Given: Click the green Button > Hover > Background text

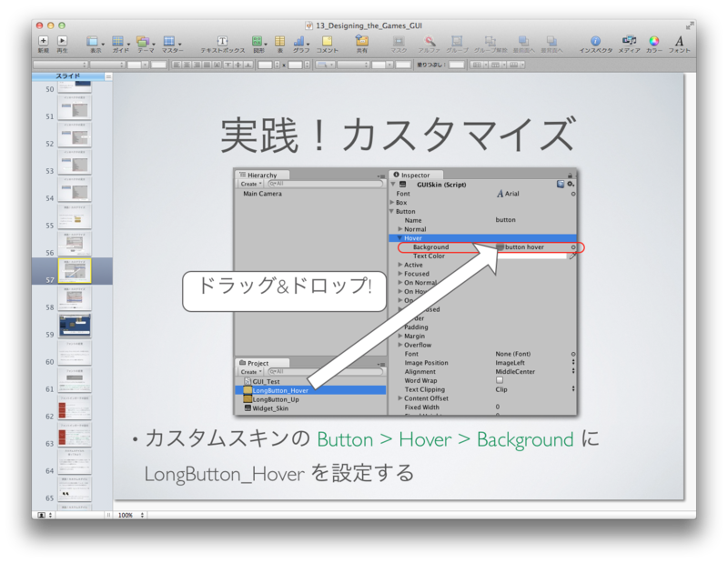Looking at the screenshot, I should click(445, 439).
